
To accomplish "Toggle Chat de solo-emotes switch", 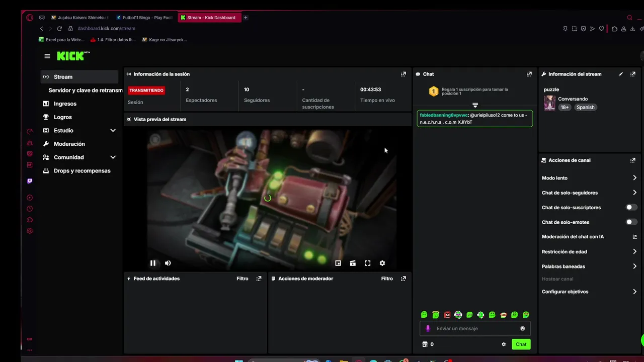I will click(x=631, y=222).
